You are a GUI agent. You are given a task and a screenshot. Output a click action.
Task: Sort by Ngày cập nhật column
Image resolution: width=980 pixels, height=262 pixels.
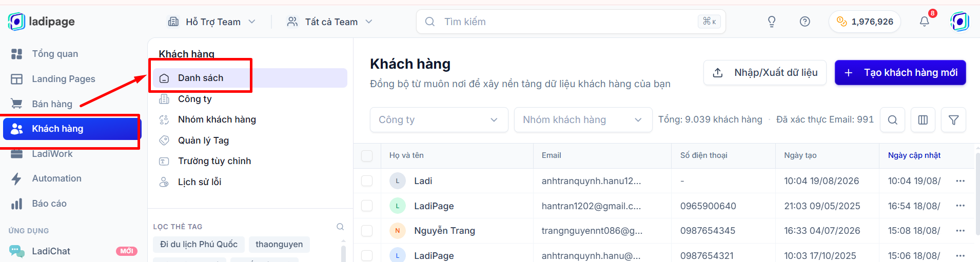pos(914,155)
